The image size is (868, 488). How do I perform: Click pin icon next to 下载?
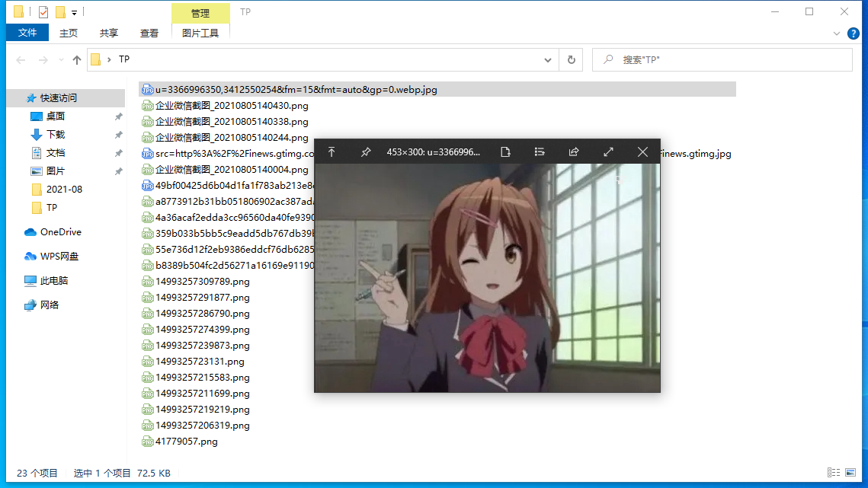coord(118,135)
